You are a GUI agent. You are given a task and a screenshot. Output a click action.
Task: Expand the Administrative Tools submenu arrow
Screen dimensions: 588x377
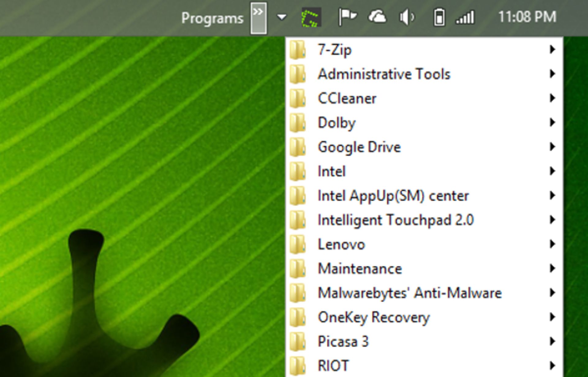pos(552,74)
